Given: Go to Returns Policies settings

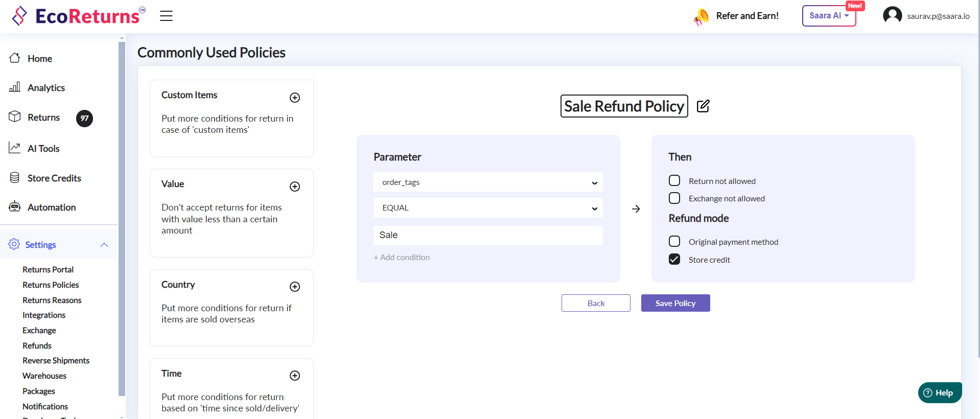Looking at the screenshot, I should pos(51,285).
